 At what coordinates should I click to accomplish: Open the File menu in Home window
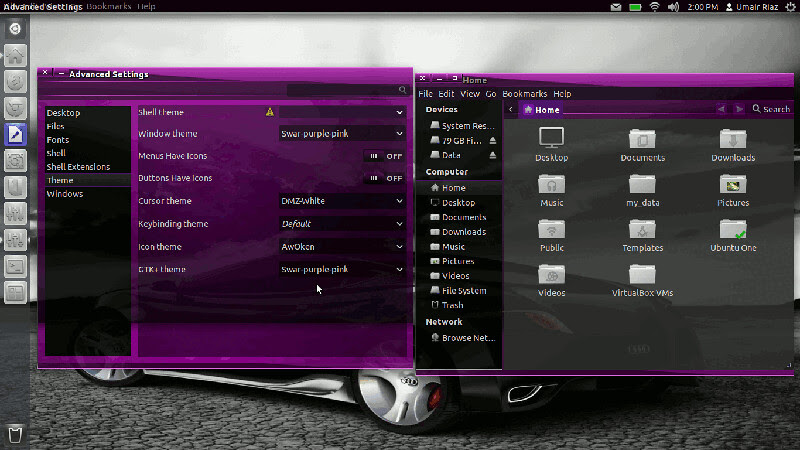tap(425, 94)
